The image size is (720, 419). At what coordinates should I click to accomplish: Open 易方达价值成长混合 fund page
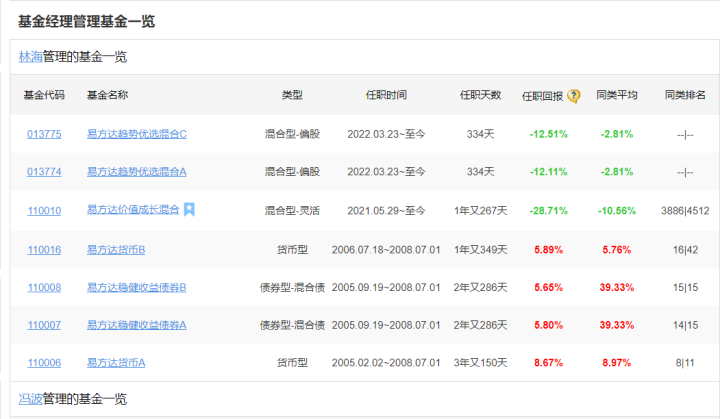[133, 210]
